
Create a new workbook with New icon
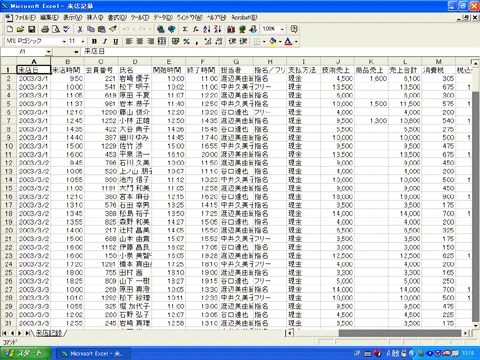pyautogui.click(x=10, y=29)
